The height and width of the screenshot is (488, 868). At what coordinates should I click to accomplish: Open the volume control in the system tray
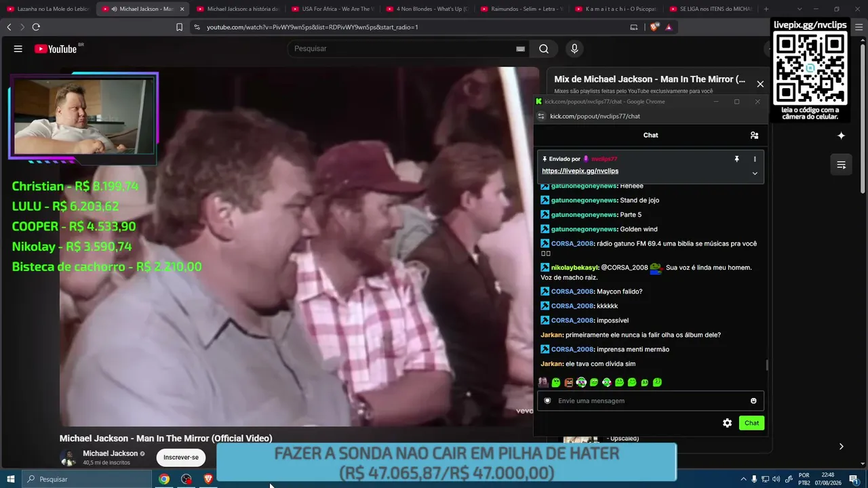776,479
